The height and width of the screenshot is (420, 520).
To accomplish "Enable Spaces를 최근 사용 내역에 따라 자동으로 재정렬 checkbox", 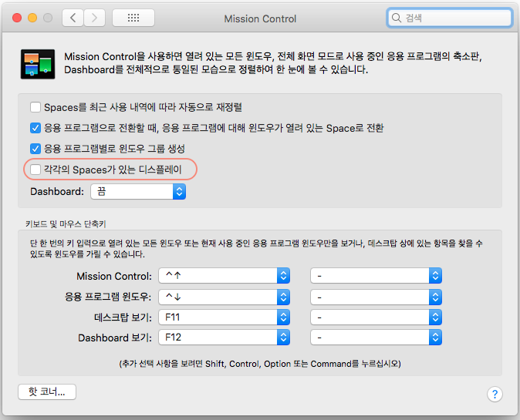I will coord(35,107).
